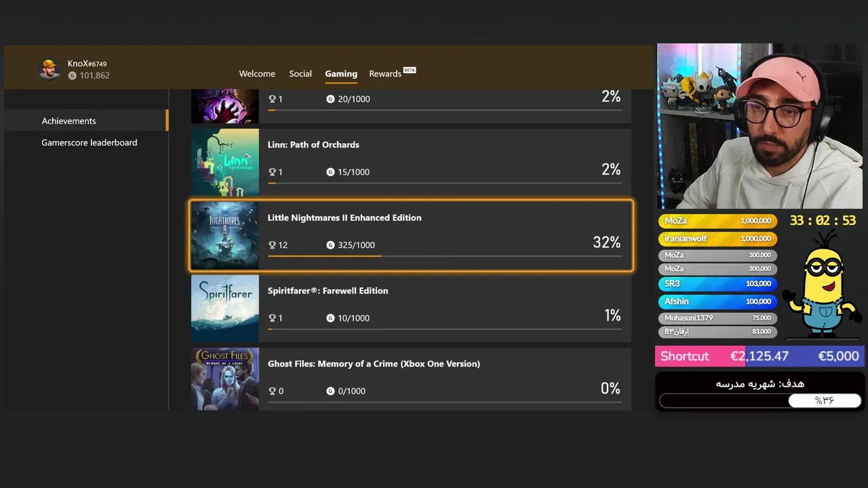Click the webcam feed of the streamer
This screenshot has width=868, height=488.
pyautogui.click(x=760, y=126)
